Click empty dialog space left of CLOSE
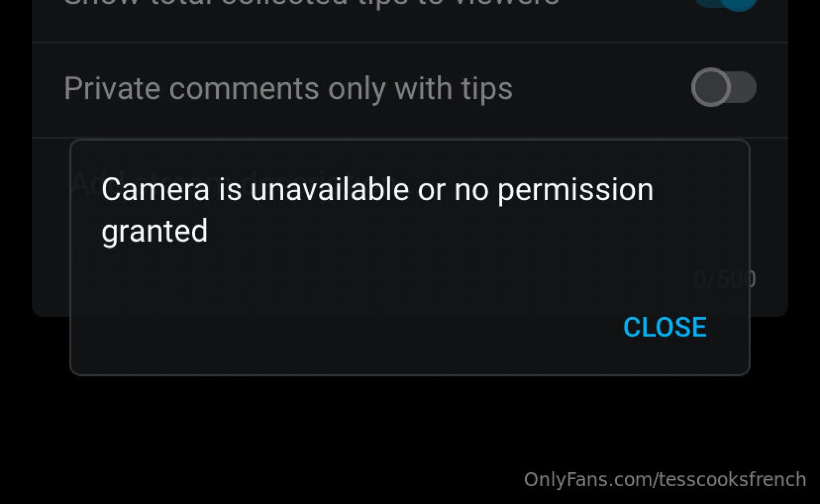The width and height of the screenshot is (820, 504). (x=345, y=327)
